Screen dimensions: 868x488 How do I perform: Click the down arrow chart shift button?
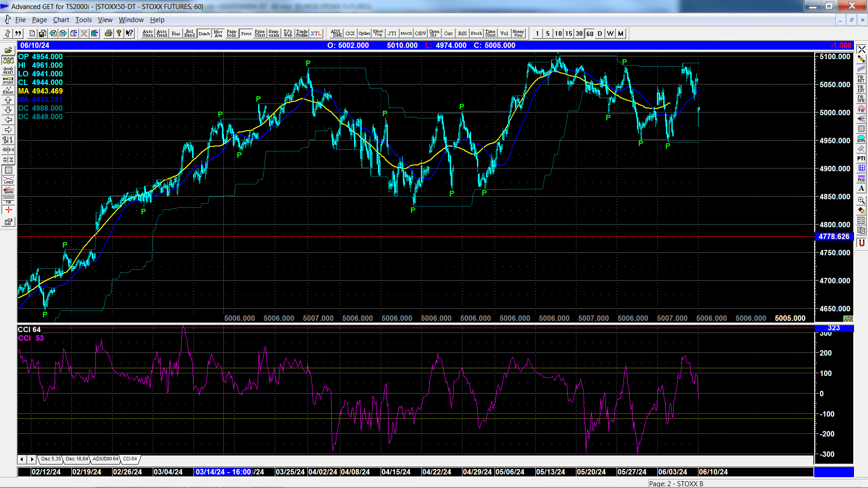(8, 110)
